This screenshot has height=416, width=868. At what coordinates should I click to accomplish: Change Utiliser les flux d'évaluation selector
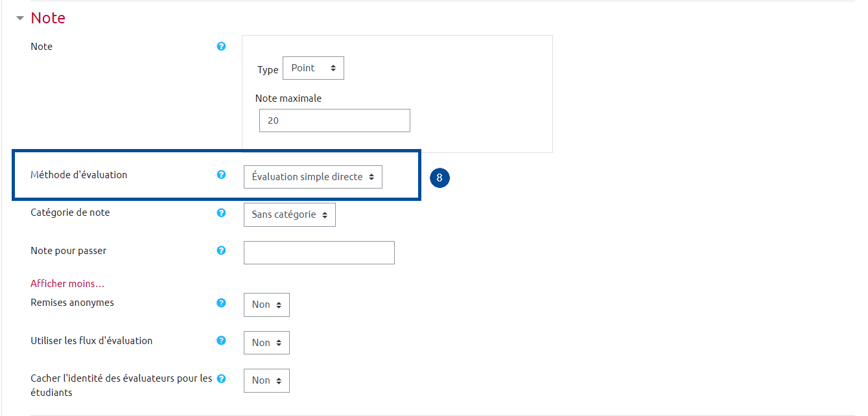point(266,343)
